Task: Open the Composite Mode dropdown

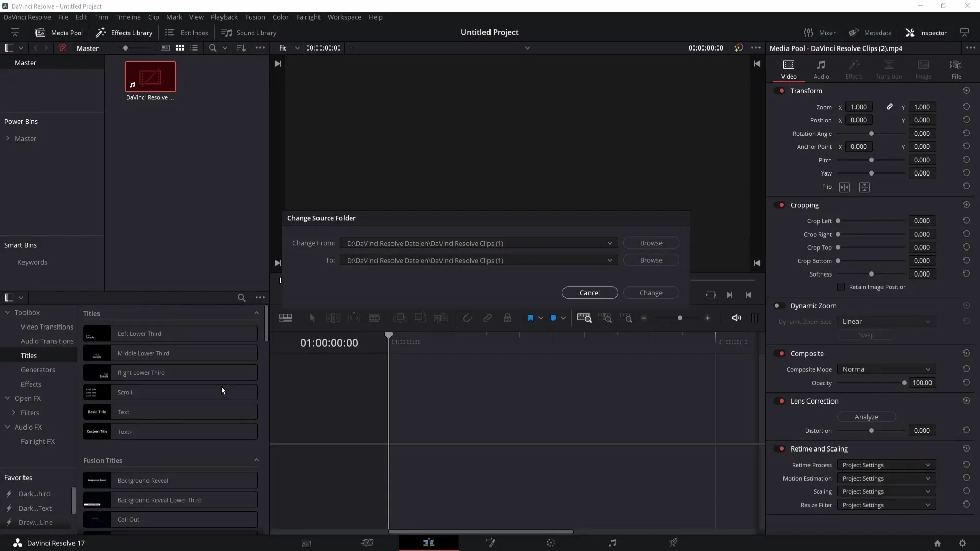Action: [x=885, y=369]
